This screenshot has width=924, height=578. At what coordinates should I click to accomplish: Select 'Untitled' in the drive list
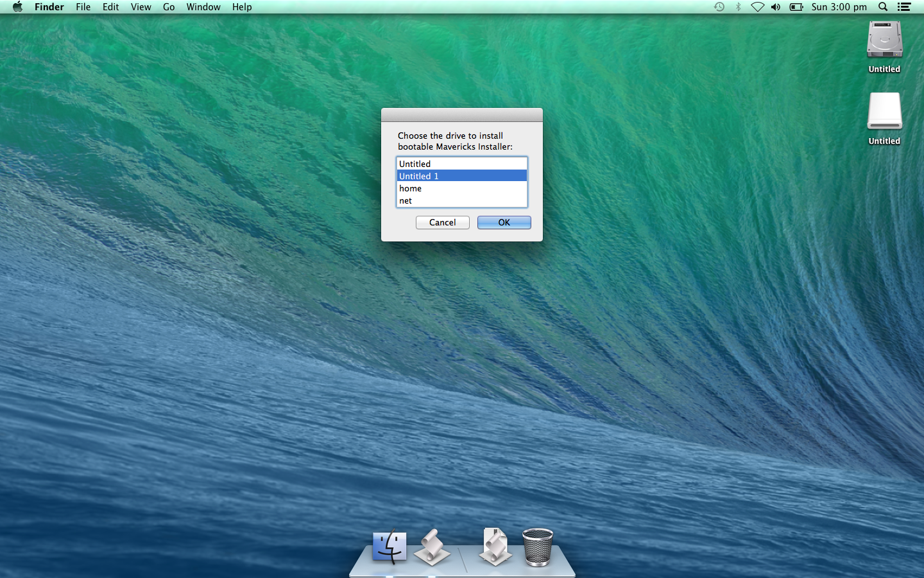462,164
